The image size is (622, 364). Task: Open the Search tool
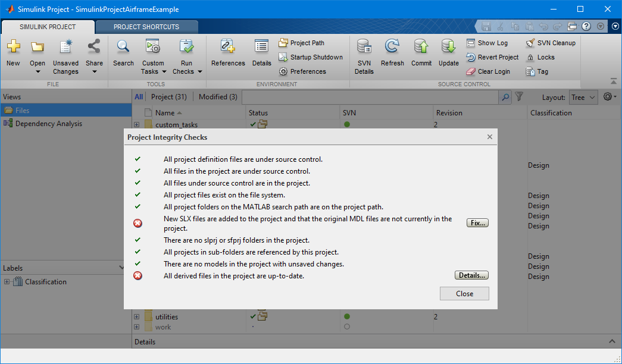coord(123,47)
